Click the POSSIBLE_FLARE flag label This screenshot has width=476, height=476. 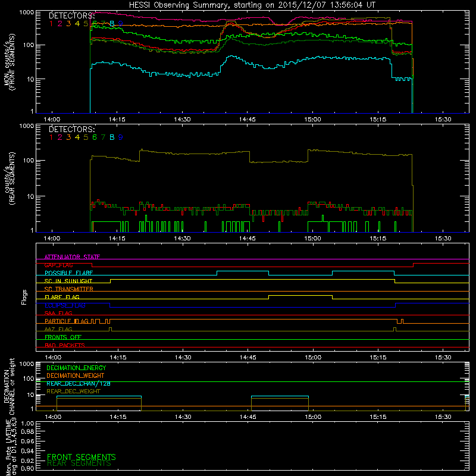(x=68, y=273)
